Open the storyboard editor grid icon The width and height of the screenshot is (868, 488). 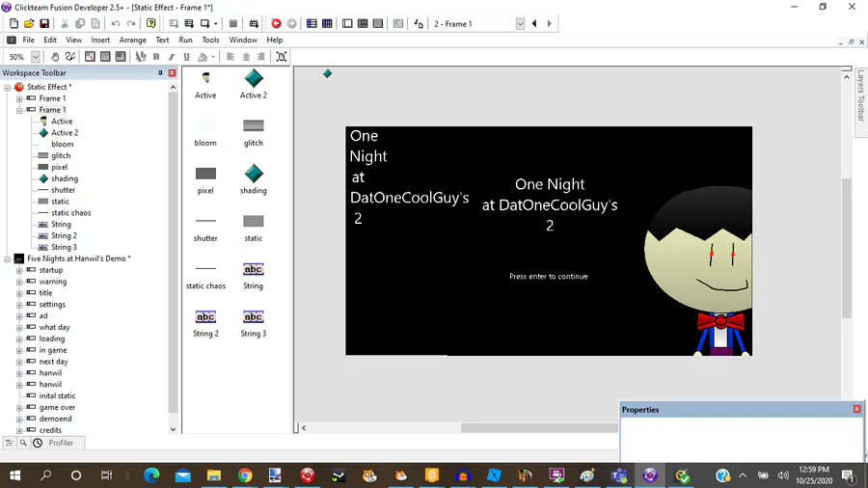[312, 24]
